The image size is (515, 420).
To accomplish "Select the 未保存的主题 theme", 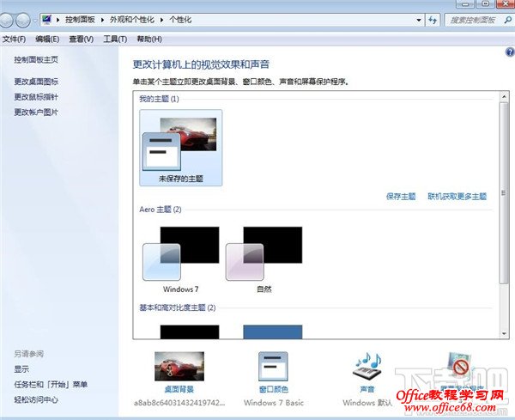I will [x=180, y=148].
